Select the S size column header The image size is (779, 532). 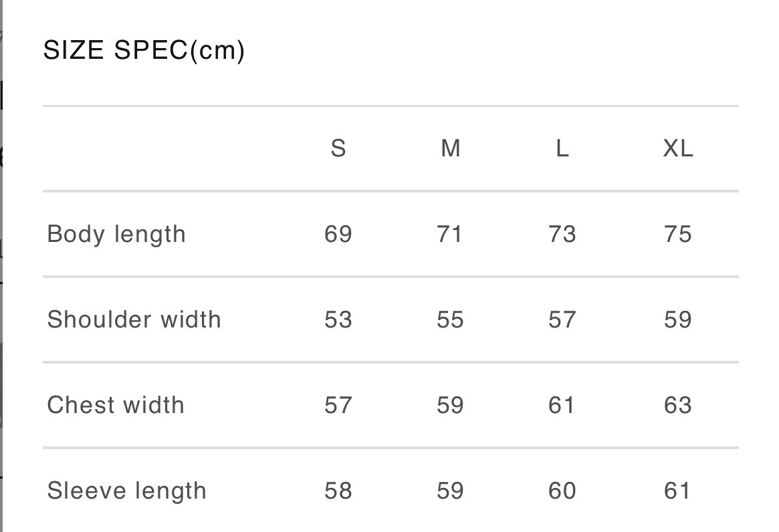point(338,148)
